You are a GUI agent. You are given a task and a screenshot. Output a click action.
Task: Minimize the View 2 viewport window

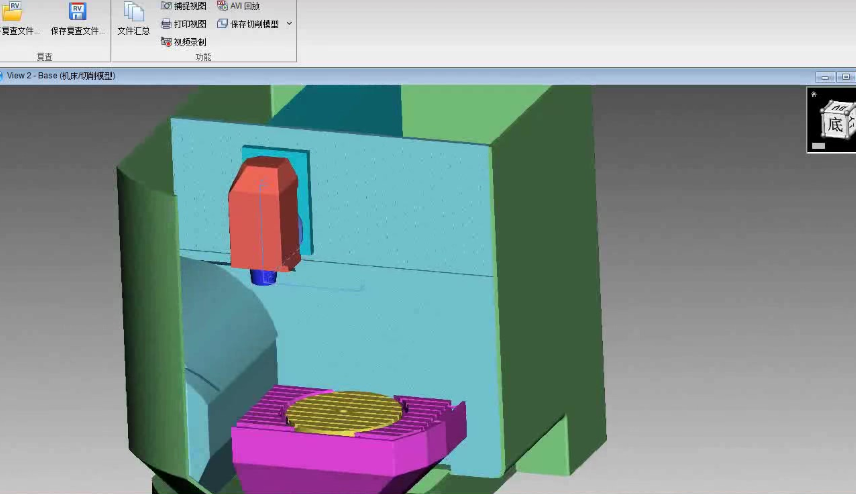[x=824, y=76]
